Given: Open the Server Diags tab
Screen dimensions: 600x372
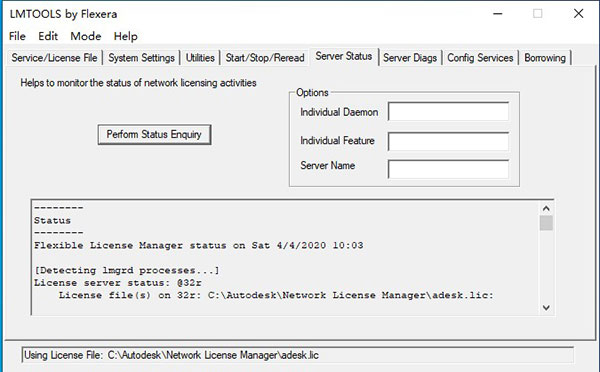Looking at the screenshot, I should click(x=410, y=58).
